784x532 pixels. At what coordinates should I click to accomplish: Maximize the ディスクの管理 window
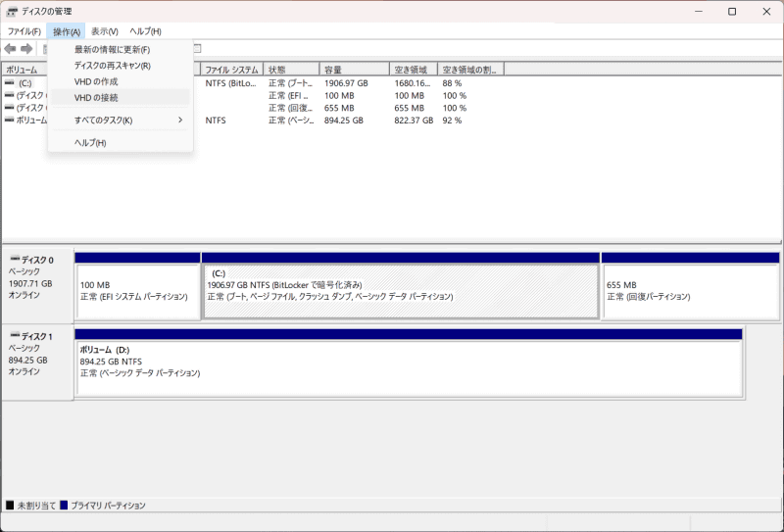pyautogui.click(x=732, y=12)
